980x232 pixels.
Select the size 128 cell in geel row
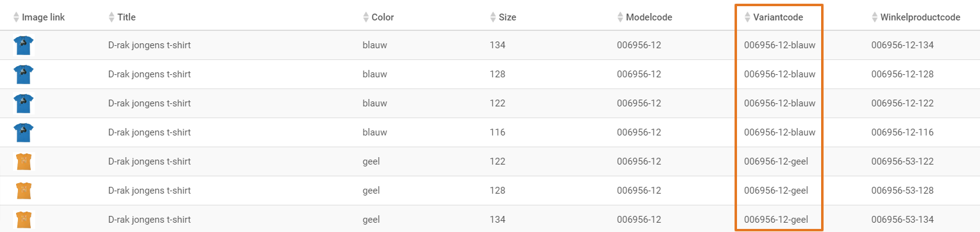pyautogui.click(x=498, y=191)
